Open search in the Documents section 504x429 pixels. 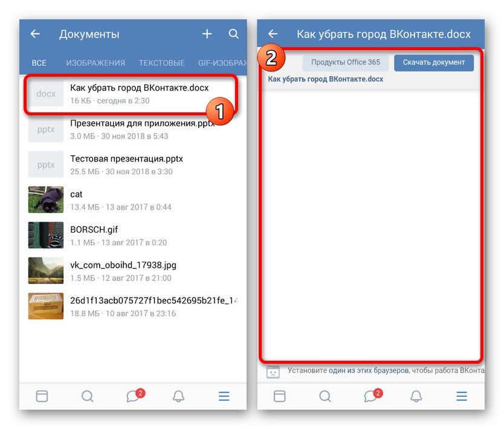pos(234,34)
